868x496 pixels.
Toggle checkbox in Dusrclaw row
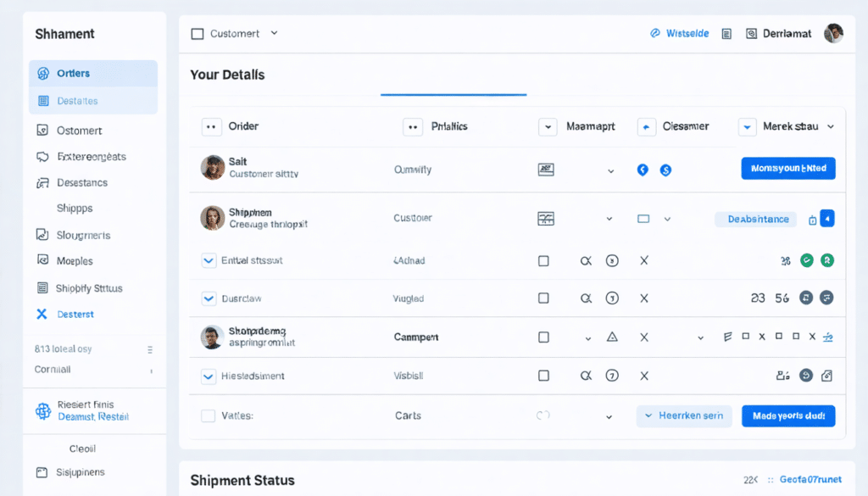[x=543, y=298]
